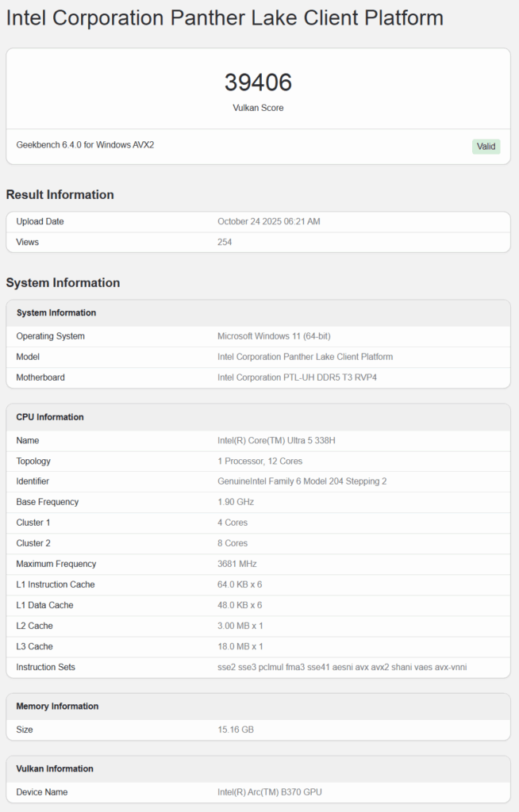
Task: Click the Views count 254
Action: [x=225, y=243]
